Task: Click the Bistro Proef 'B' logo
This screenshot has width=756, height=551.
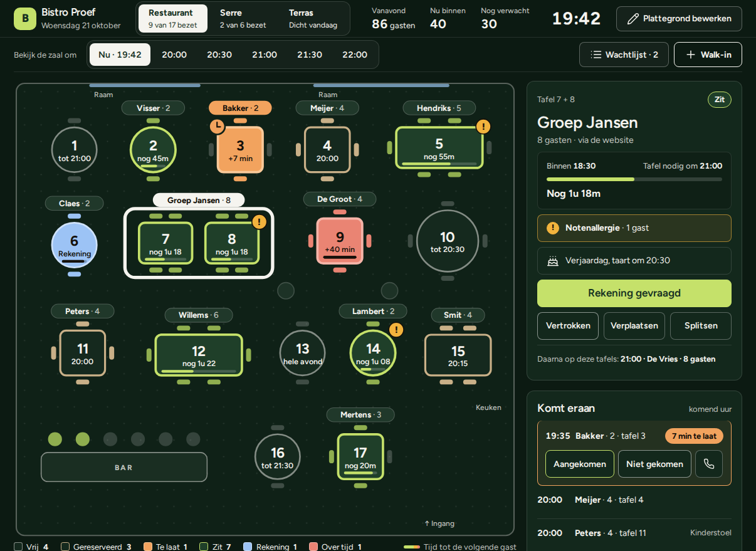Action: tap(25, 19)
